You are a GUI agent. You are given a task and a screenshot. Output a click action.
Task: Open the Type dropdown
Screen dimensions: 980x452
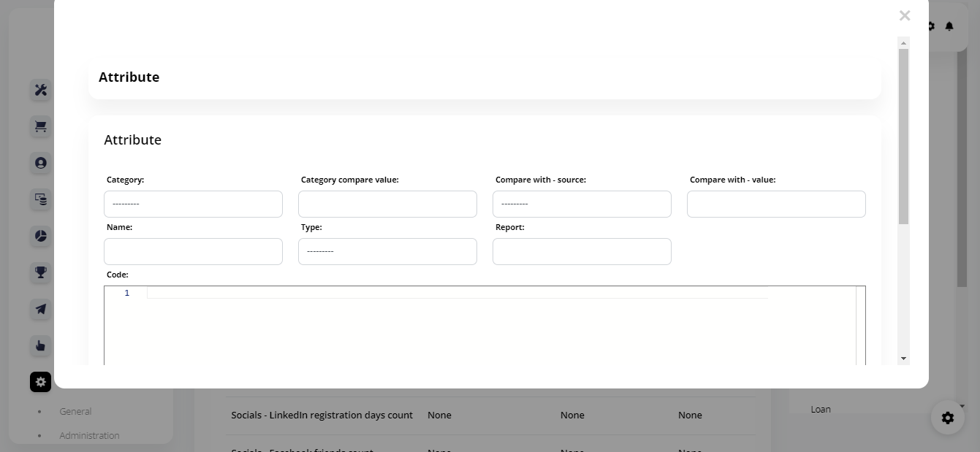(x=387, y=251)
